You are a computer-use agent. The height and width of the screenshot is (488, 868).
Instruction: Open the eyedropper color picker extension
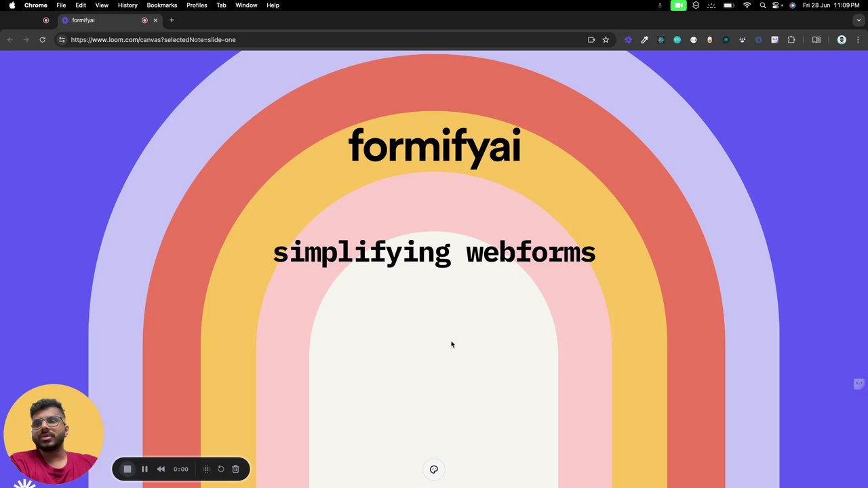coord(644,40)
